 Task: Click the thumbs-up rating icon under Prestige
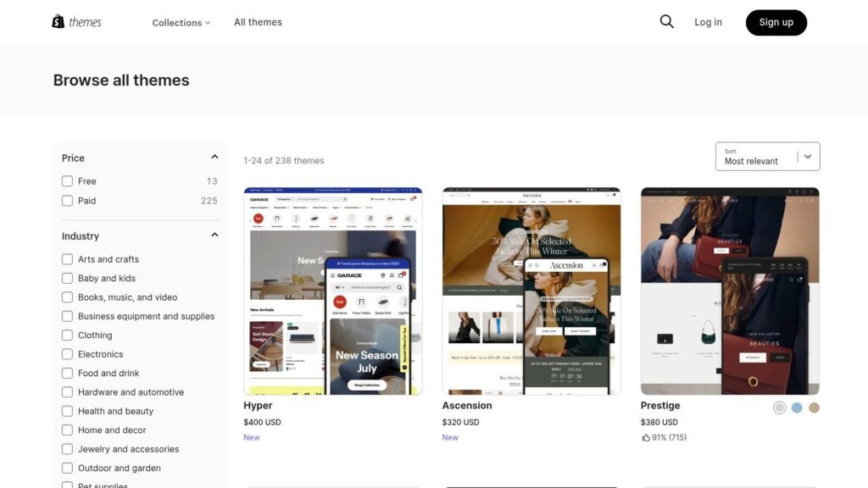(646, 437)
